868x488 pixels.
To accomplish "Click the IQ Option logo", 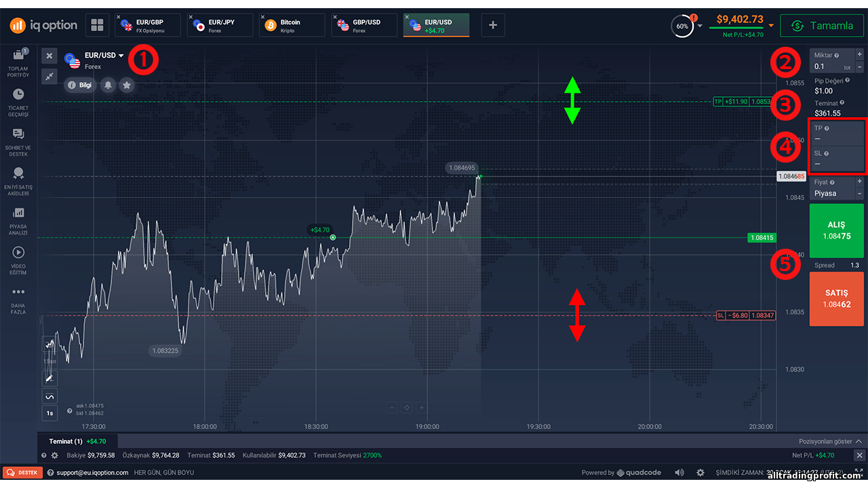I will [x=43, y=25].
